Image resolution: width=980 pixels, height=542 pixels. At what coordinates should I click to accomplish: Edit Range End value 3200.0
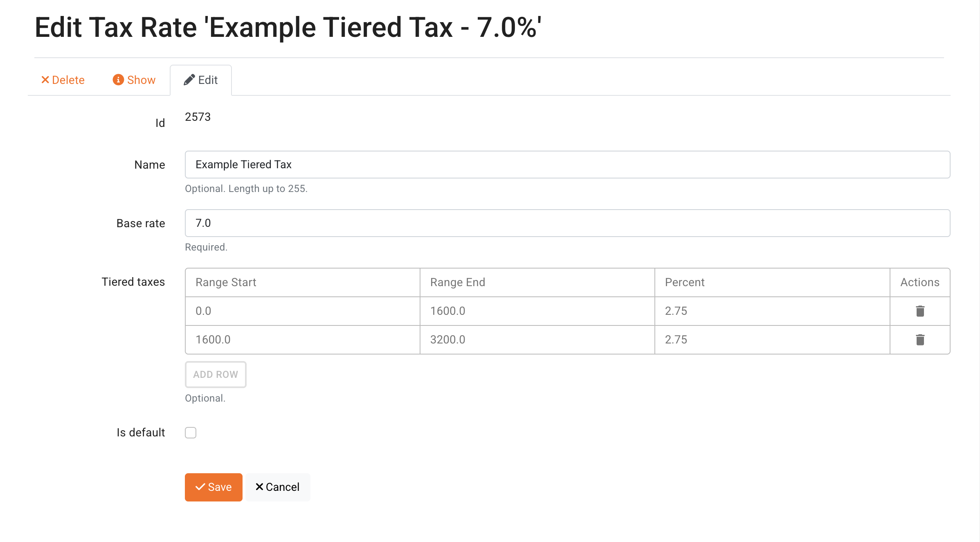coord(537,340)
